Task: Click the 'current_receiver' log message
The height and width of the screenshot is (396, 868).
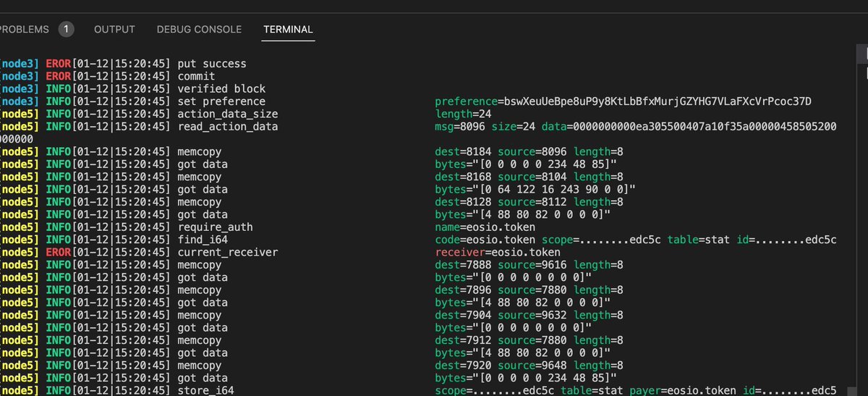Action: point(228,253)
